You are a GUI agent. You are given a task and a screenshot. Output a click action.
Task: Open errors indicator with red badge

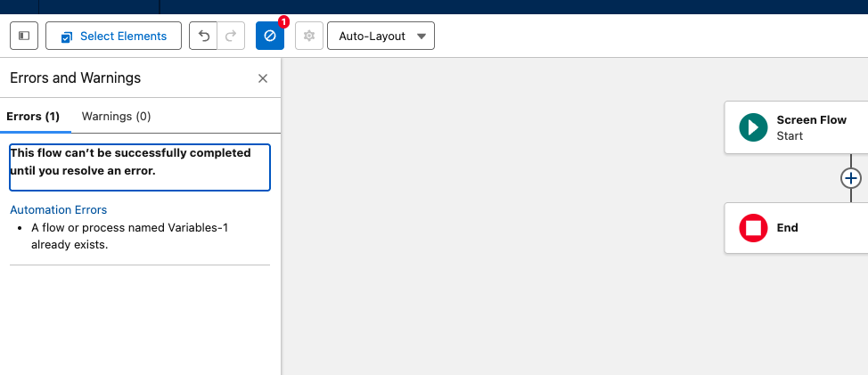pos(270,36)
